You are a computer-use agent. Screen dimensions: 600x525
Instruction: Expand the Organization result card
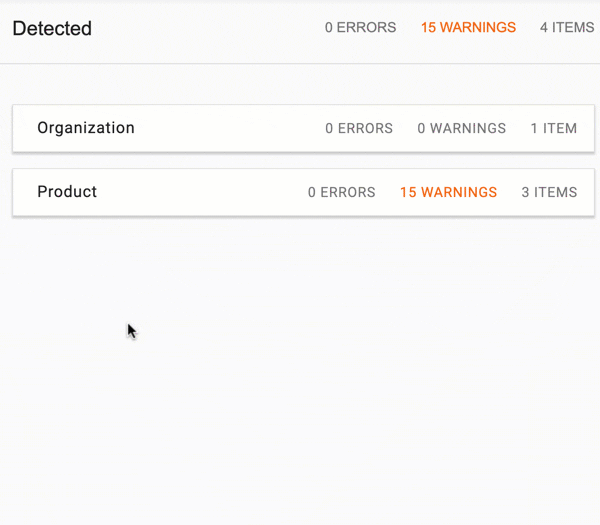[x=303, y=128]
